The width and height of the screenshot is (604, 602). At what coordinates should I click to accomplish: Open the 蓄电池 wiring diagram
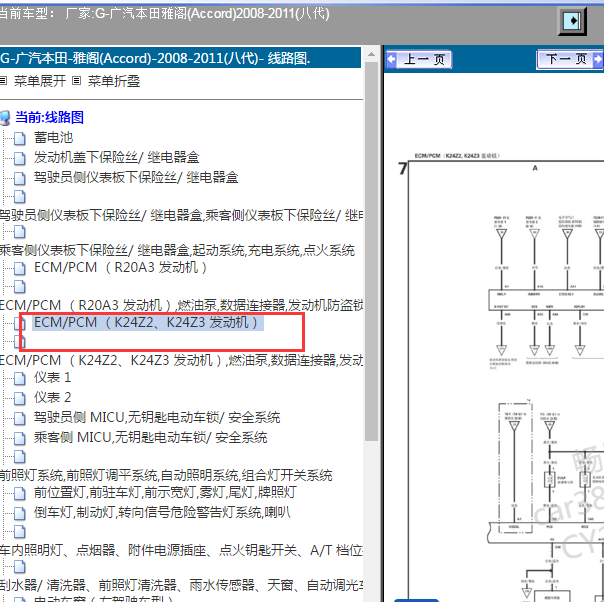pyautogui.click(x=53, y=138)
